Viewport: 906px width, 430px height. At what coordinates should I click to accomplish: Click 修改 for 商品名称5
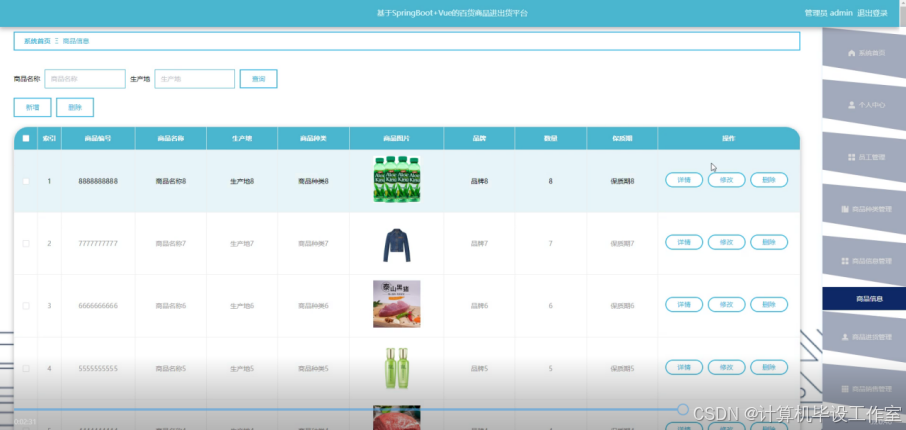click(726, 367)
